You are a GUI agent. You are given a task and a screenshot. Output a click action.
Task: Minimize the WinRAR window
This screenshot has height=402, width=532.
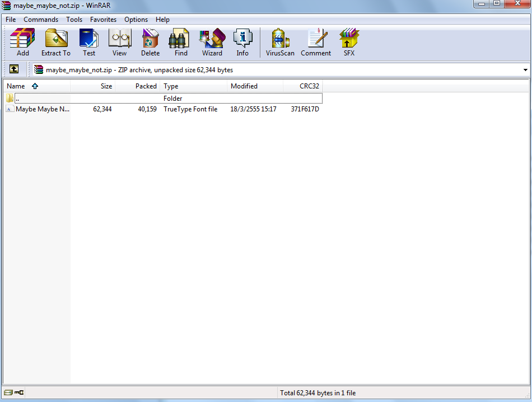[x=481, y=4]
